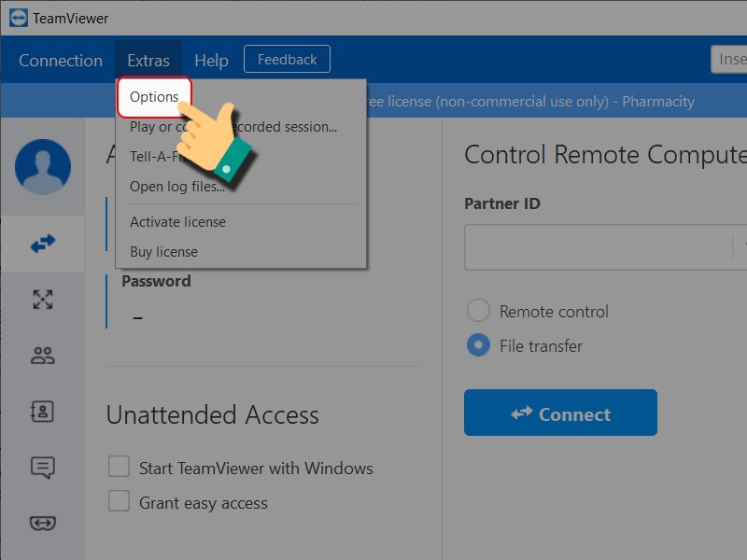Open the Connection menu

[61, 61]
